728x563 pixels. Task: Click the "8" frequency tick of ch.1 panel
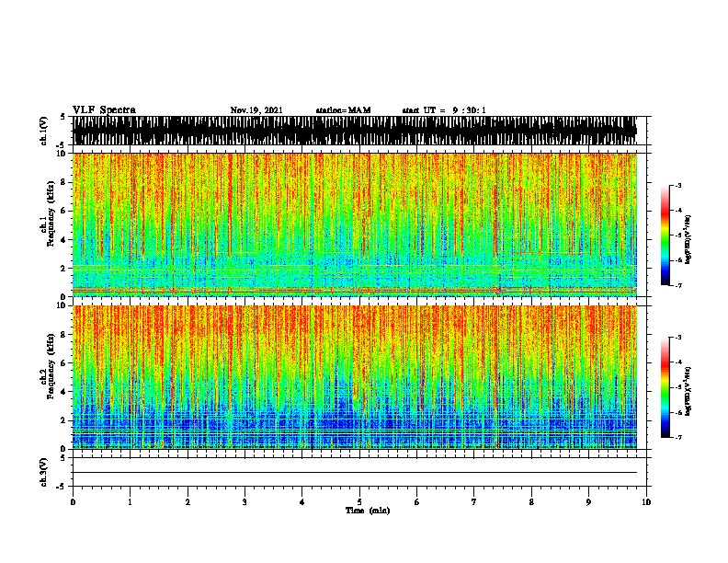tap(63, 182)
